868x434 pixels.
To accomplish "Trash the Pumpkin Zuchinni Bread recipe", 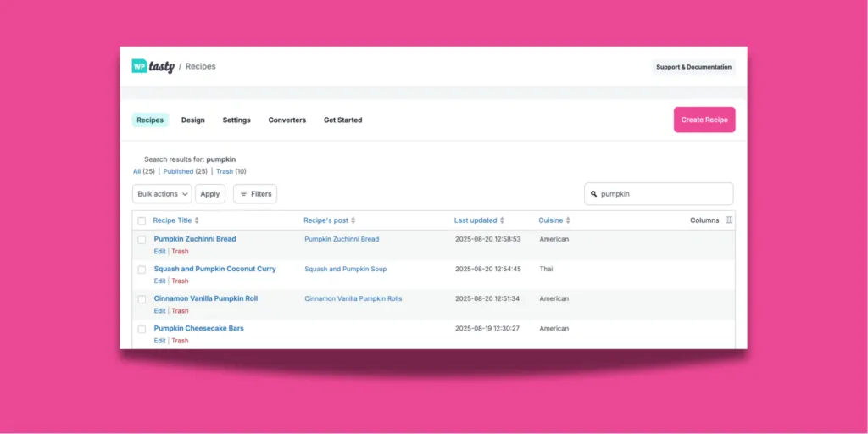I will point(180,251).
